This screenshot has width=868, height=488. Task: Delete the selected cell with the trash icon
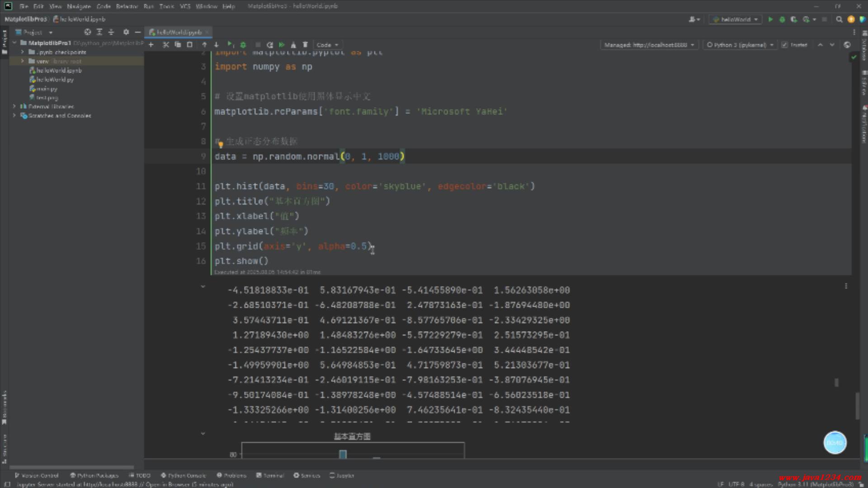pos(305,45)
